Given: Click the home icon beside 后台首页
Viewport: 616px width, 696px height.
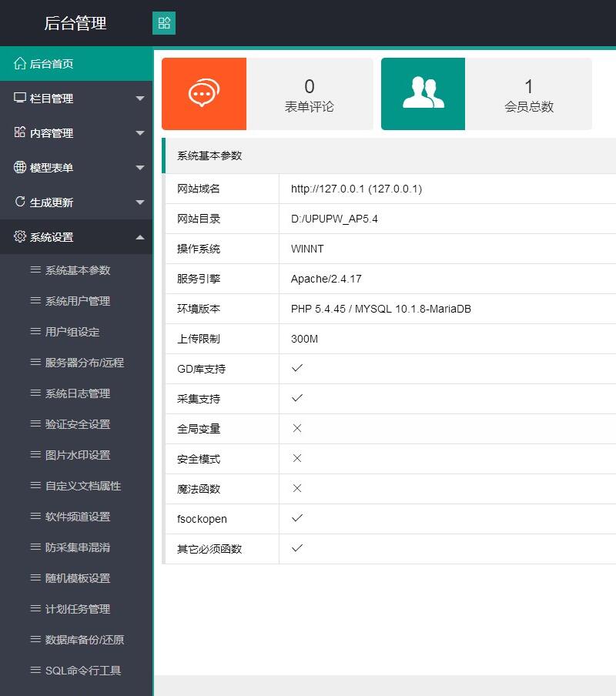Looking at the screenshot, I should point(22,64).
